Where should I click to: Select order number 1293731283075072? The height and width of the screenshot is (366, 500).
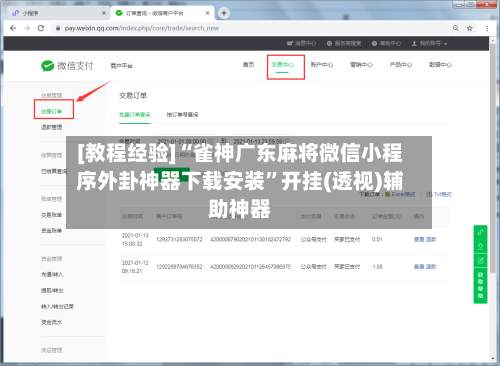coord(179,239)
